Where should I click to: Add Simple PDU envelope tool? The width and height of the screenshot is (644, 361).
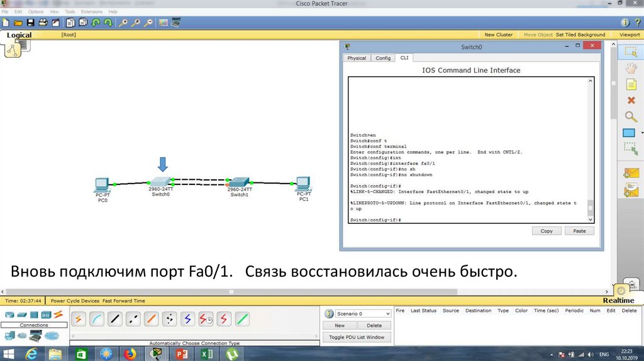pos(631,173)
